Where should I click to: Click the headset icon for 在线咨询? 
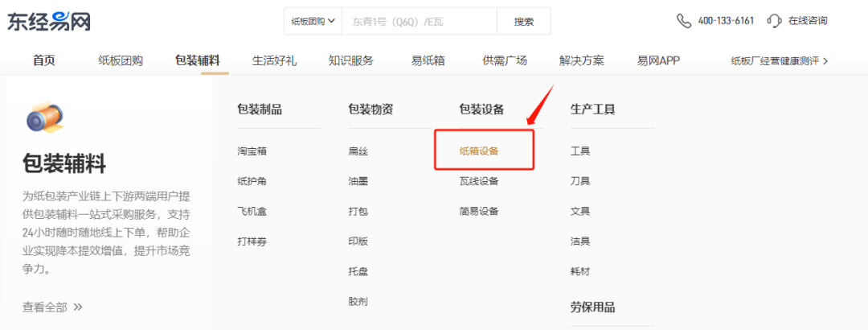click(x=775, y=21)
